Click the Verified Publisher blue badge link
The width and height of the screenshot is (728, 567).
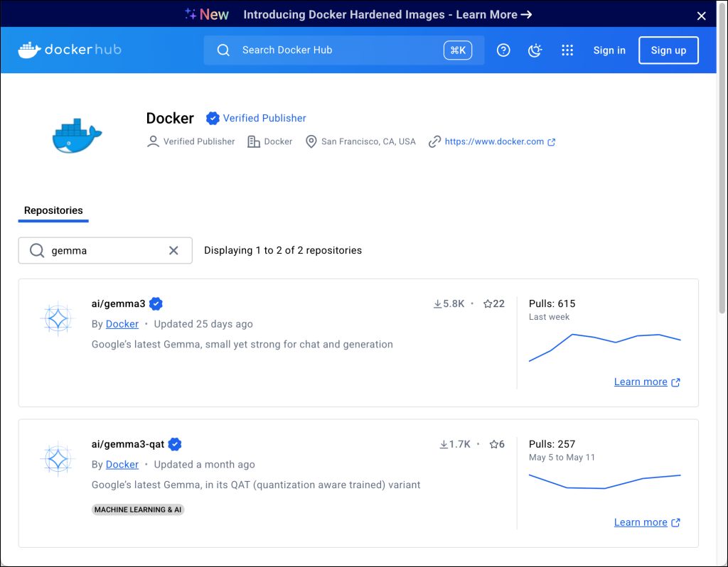(x=264, y=118)
